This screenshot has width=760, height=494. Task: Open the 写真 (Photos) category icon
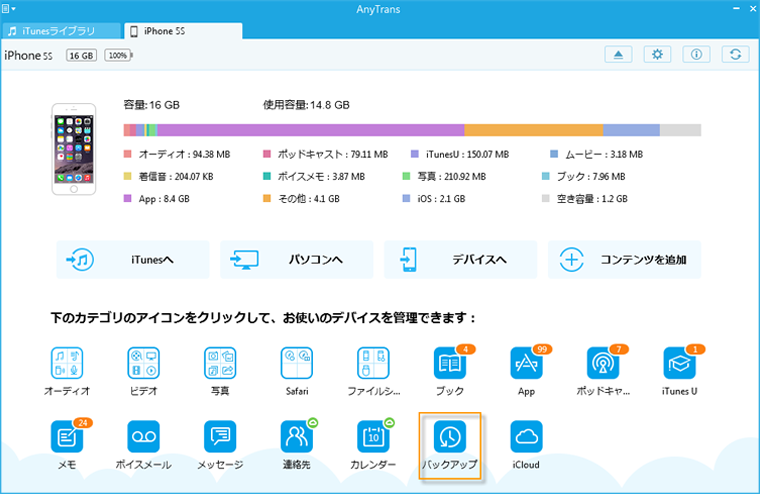click(220, 363)
